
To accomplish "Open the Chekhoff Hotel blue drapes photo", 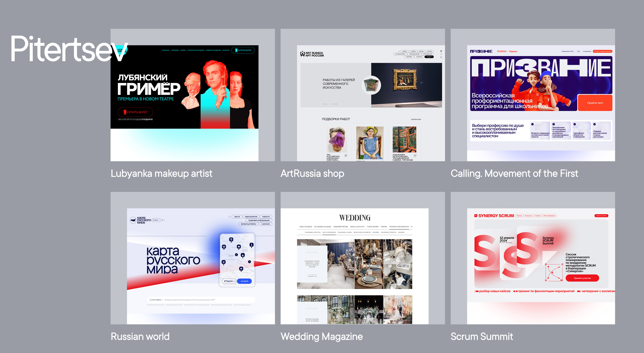I will (341, 264).
